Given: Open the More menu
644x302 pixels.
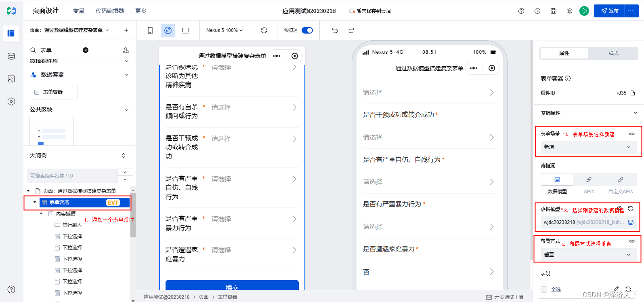Looking at the screenshot, I should pyautogui.click(x=141, y=11).
